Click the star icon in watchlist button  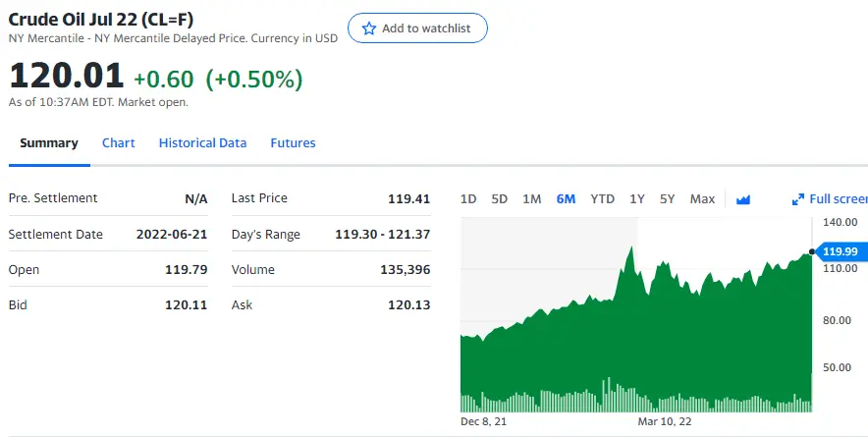point(369,28)
